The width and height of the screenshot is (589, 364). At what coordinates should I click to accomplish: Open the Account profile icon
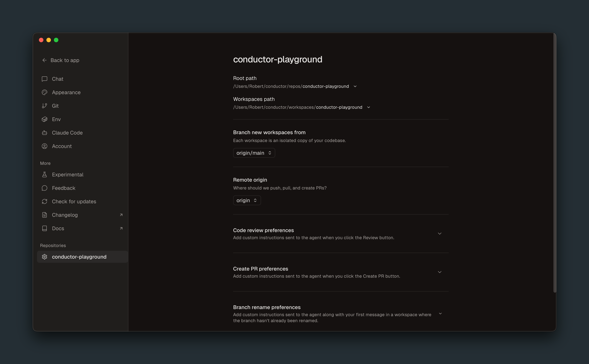coord(45,146)
